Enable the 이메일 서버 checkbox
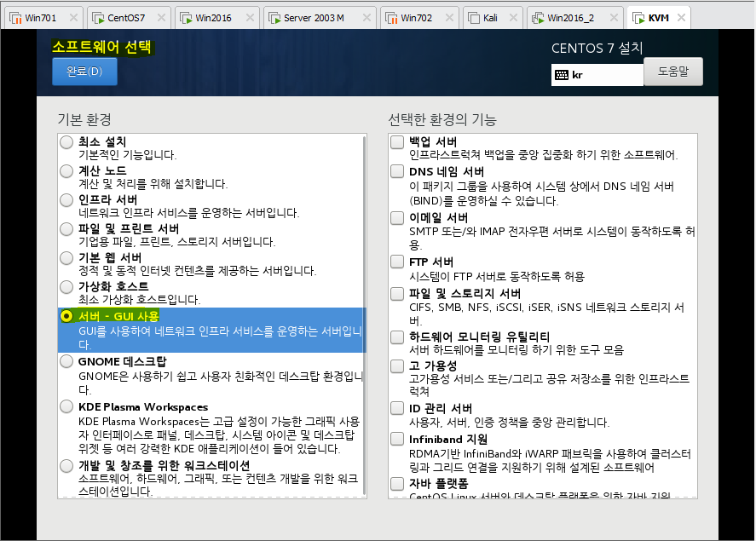Image resolution: width=756 pixels, height=541 pixels. (x=397, y=218)
